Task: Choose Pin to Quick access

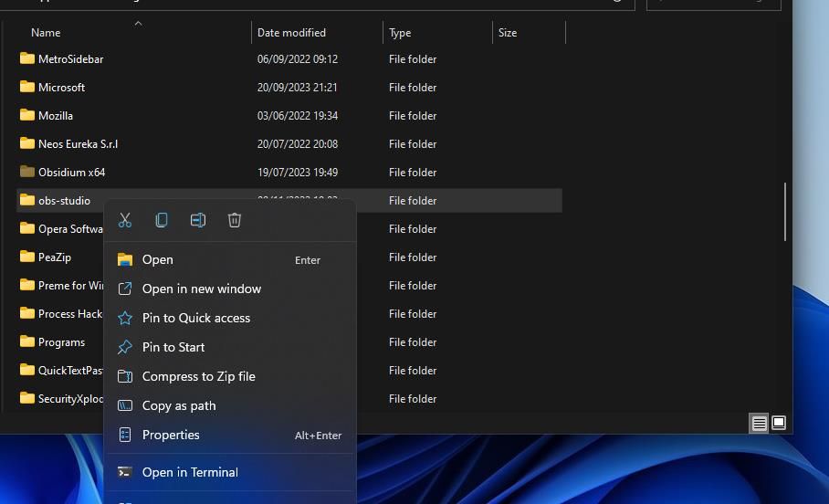Action: [196, 318]
